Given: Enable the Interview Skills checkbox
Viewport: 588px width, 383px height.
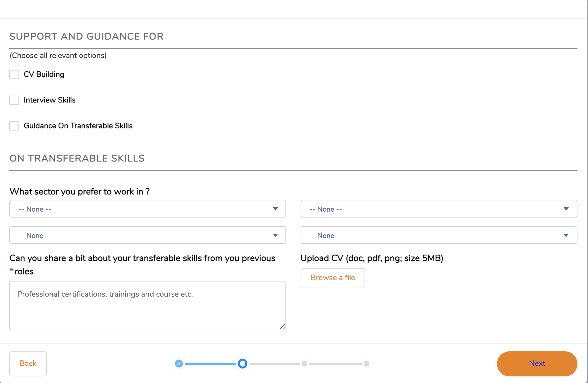Looking at the screenshot, I should [x=14, y=100].
